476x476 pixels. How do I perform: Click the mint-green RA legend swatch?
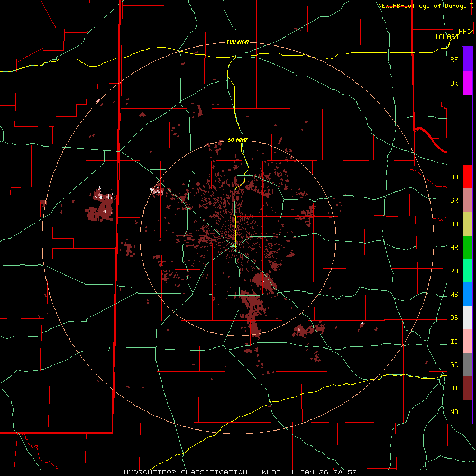pos(467,271)
